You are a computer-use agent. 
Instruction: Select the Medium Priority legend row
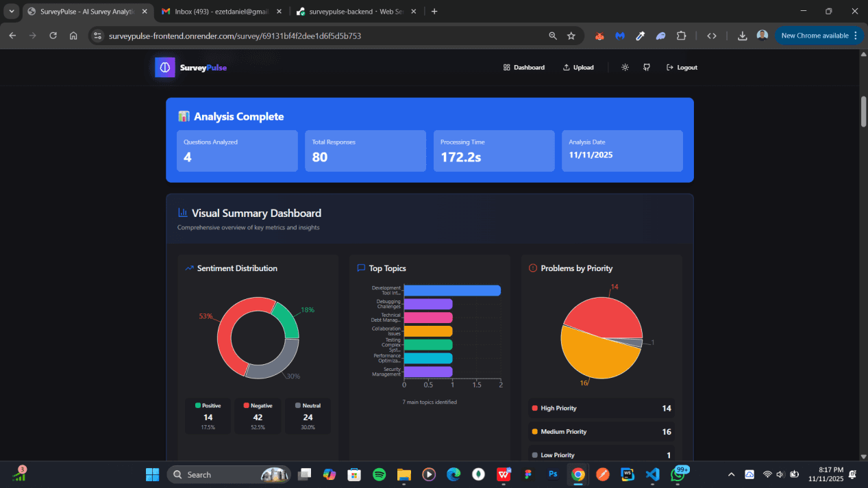pyautogui.click(x=602, y=432)
